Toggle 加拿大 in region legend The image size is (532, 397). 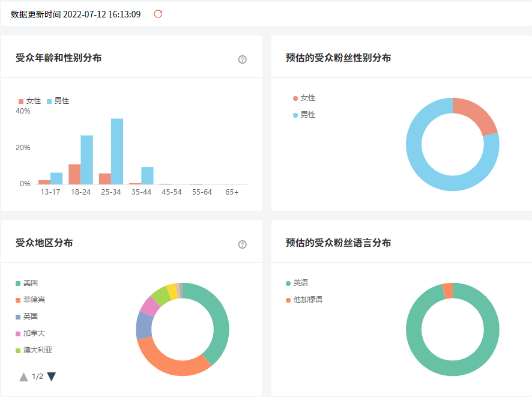(x=30, y=333)
